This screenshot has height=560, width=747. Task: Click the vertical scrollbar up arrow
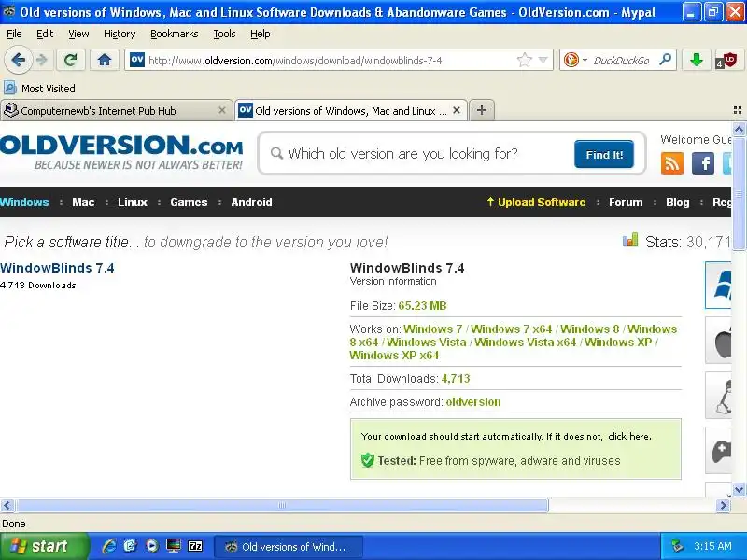tap(739, 129)
